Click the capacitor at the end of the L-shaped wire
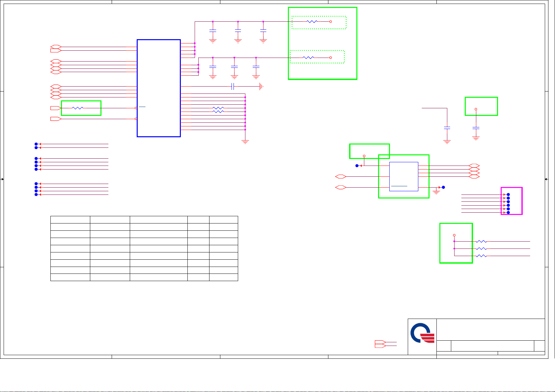555x392 pixels. coord(447,128)
